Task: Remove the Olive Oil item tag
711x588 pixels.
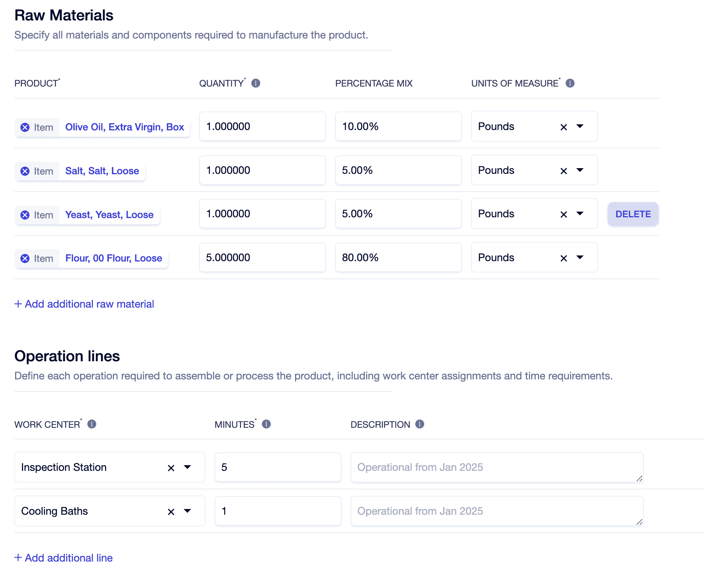Action: 25,127
